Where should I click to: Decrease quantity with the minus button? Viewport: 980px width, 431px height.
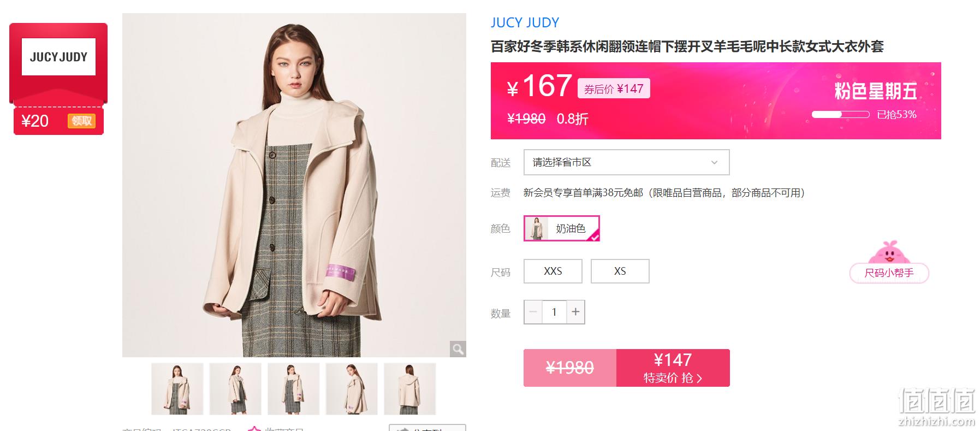pos(533,312)
